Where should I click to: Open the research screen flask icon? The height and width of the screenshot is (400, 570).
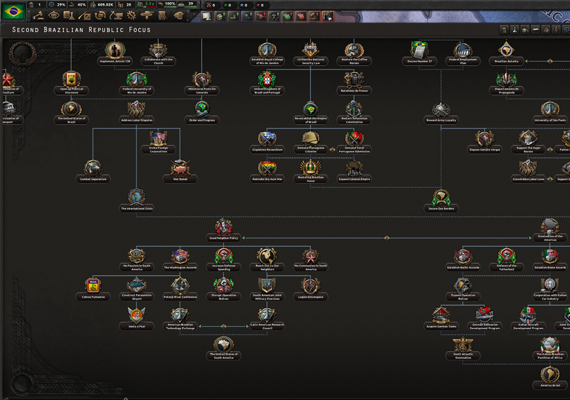(x=69, y=16)
